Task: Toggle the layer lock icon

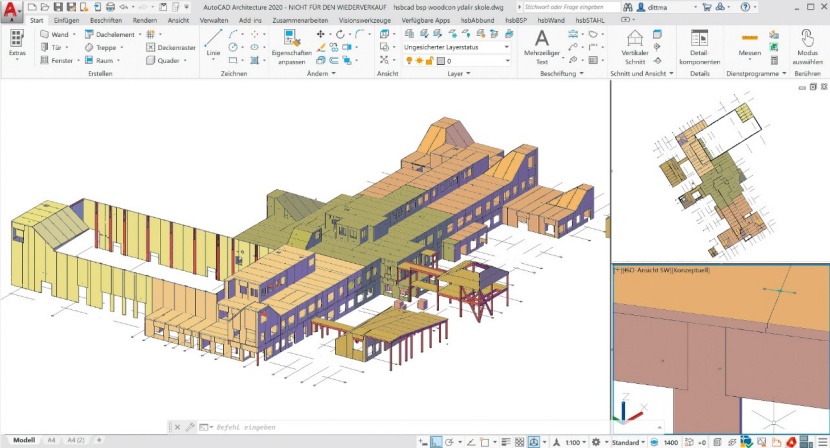Action: [429, 61]
